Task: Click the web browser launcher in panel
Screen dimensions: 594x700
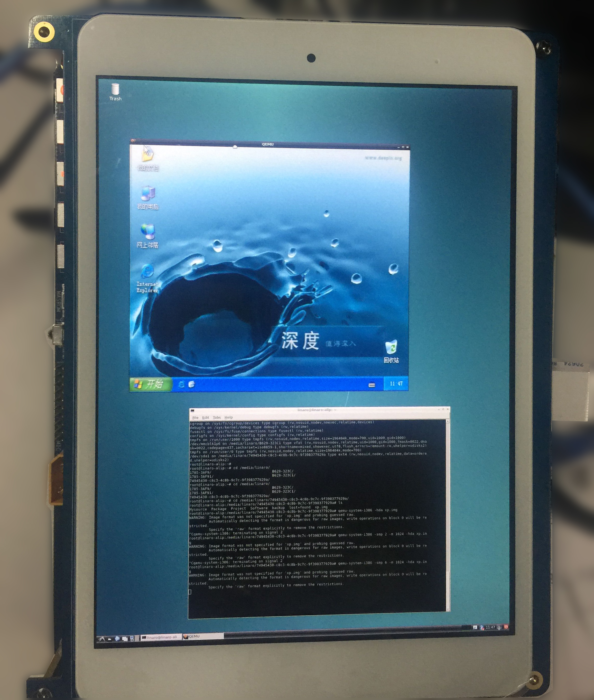Action: (x=117, y=638)
